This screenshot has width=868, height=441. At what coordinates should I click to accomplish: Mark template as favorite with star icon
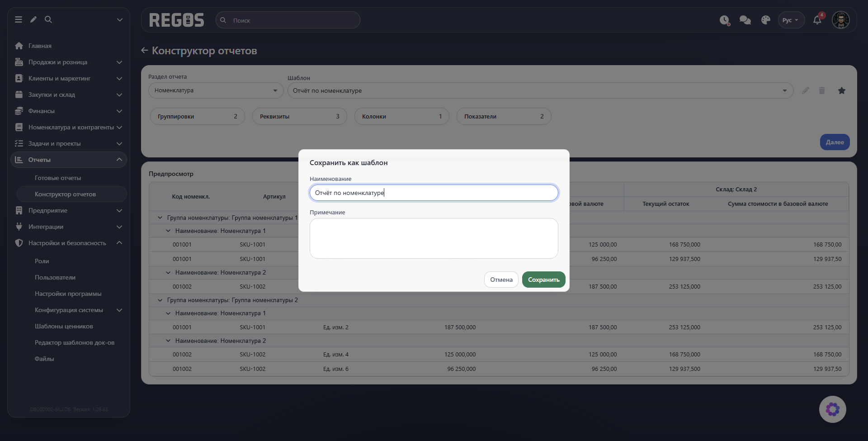[841, 90]
